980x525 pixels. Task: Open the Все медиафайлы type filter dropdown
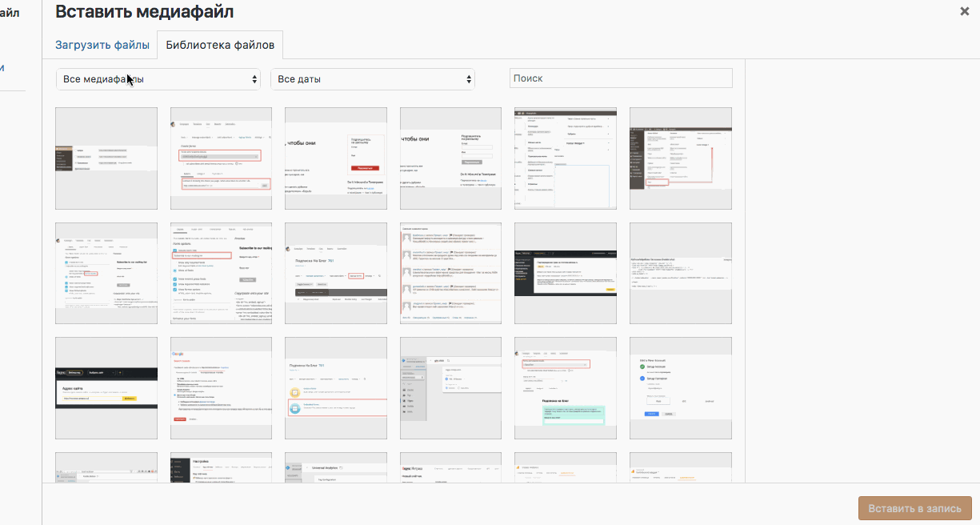coord(158,78)
